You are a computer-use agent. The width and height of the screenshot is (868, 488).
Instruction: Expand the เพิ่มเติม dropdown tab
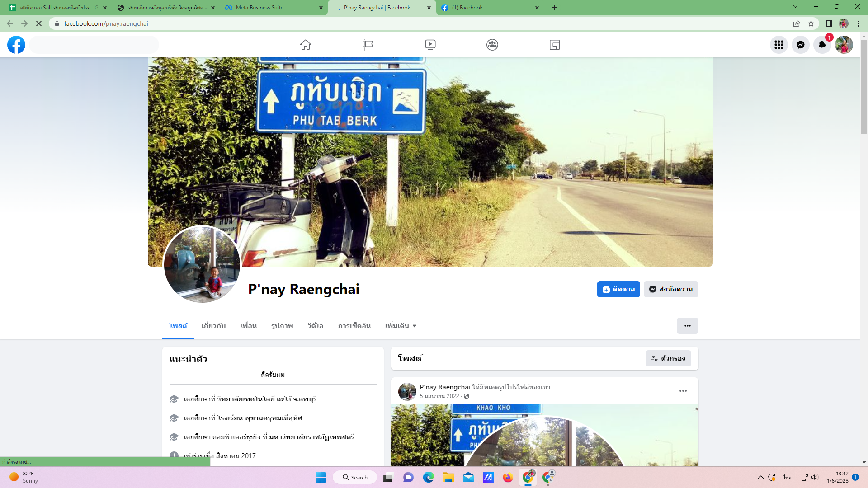pyautogui.click(x=401, y=326)
